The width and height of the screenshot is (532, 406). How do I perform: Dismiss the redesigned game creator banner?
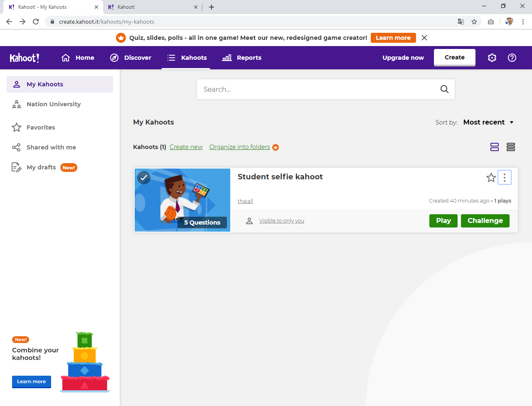click(424, 38)
